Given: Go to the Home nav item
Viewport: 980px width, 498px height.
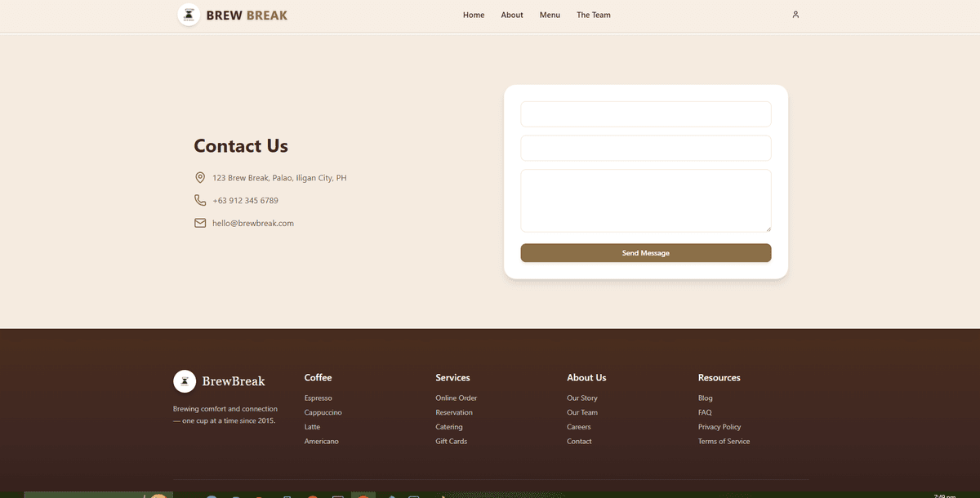Looking at the screenshot, I should click(474, 15).
